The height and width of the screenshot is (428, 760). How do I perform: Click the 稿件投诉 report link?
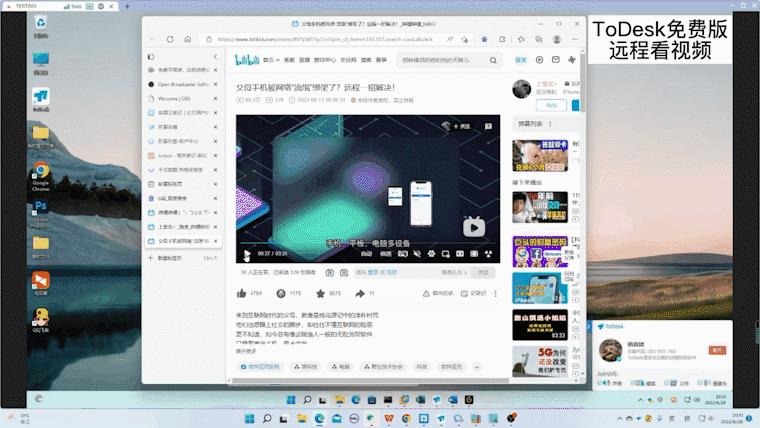tap(438, 294)
